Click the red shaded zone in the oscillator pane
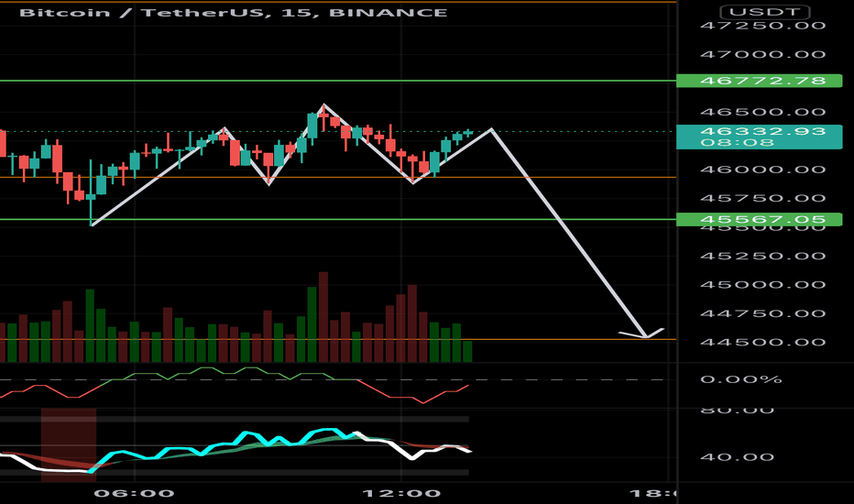This screenshot has height=504, width=854. [69, 444]
